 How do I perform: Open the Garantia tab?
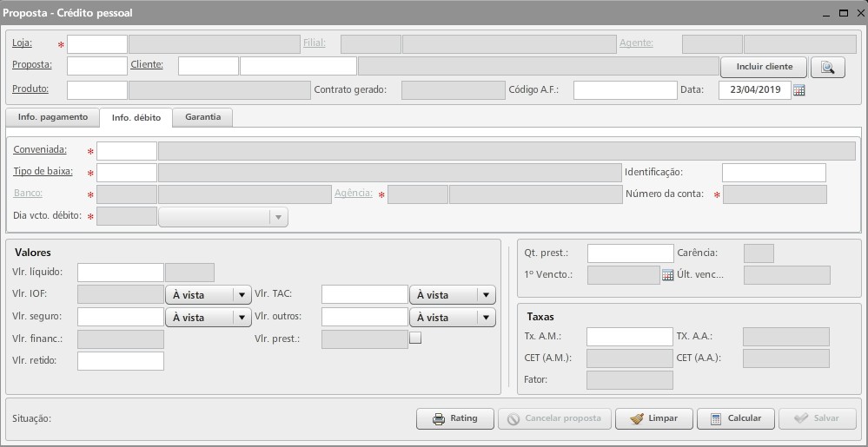point(202,117)
